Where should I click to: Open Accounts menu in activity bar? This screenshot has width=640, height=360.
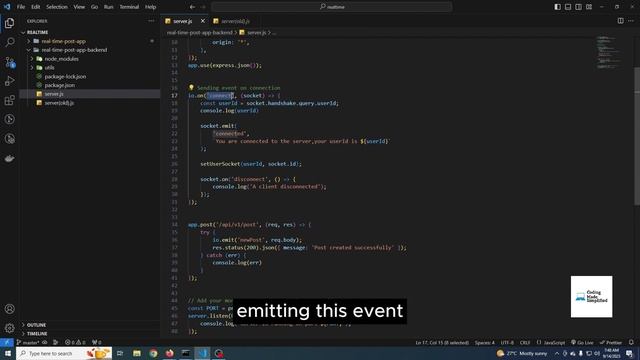click(9, 309)
